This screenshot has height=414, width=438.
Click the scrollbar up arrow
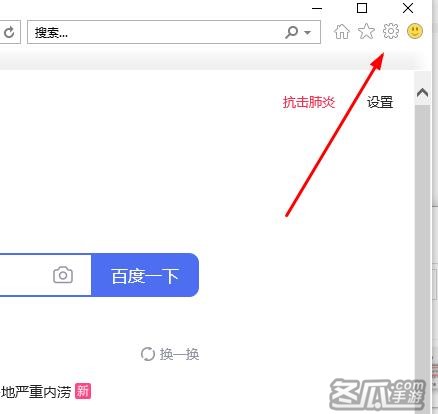[422, 93]
